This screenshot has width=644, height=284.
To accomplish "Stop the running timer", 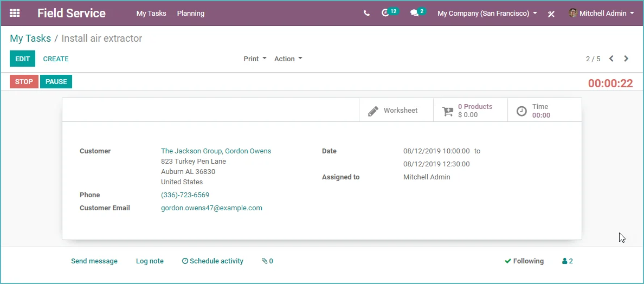I will click(x=24, y=82).
